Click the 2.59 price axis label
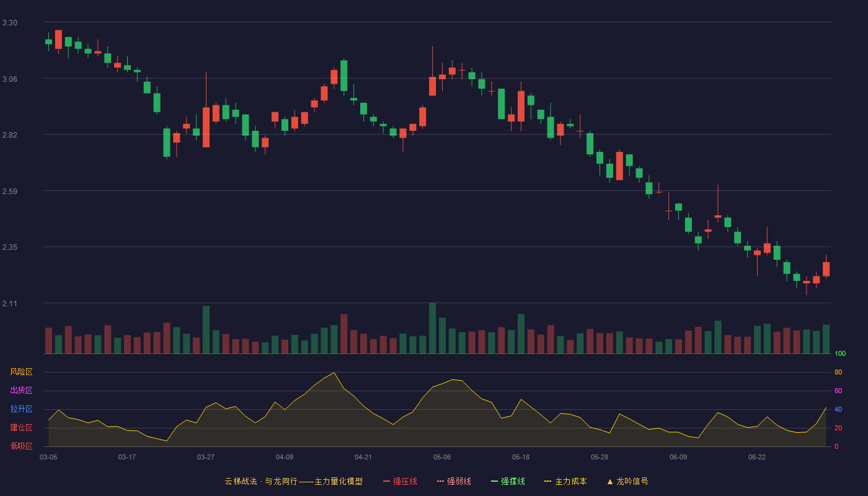This screenshot has height=496, width=868. pyautogui.click(x=10, y=192)
